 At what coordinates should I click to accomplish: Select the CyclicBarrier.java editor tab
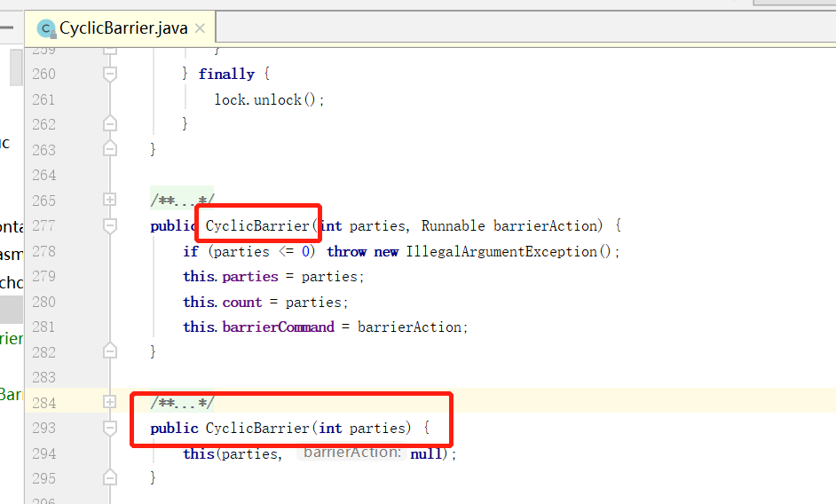tap(120, 28)
